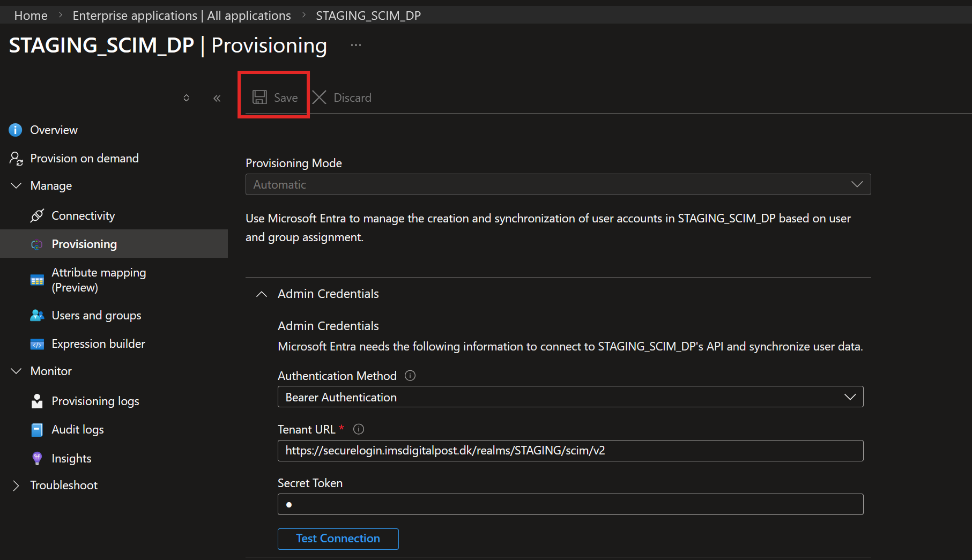Expand the Troubleshoot section chevron
The height and width of the screenshot is (560, 972).
pyautogui.click(x=16, y=486)
